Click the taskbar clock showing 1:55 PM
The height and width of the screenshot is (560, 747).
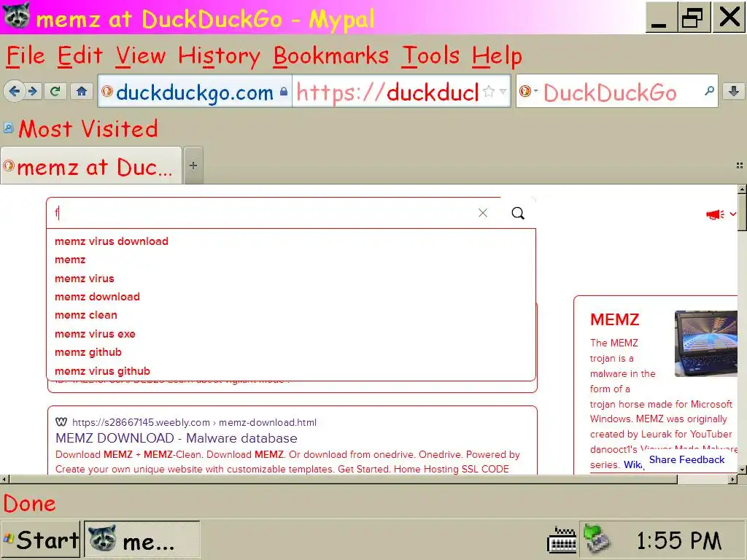679,540
